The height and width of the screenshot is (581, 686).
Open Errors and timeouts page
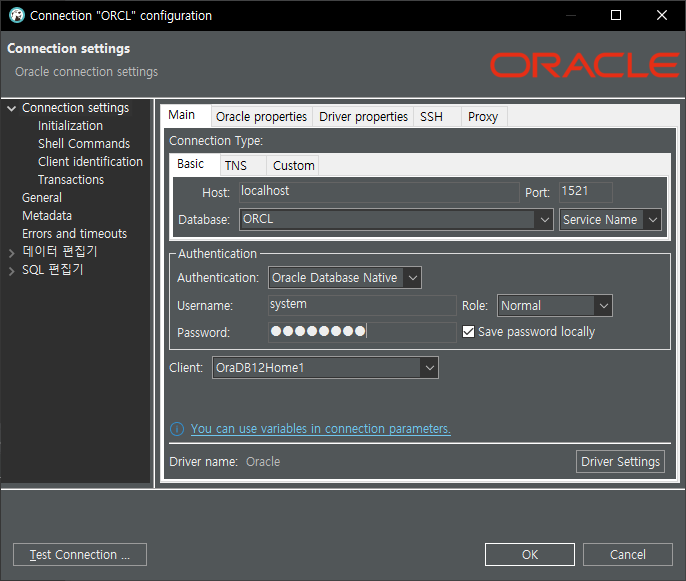coord(74,234)
